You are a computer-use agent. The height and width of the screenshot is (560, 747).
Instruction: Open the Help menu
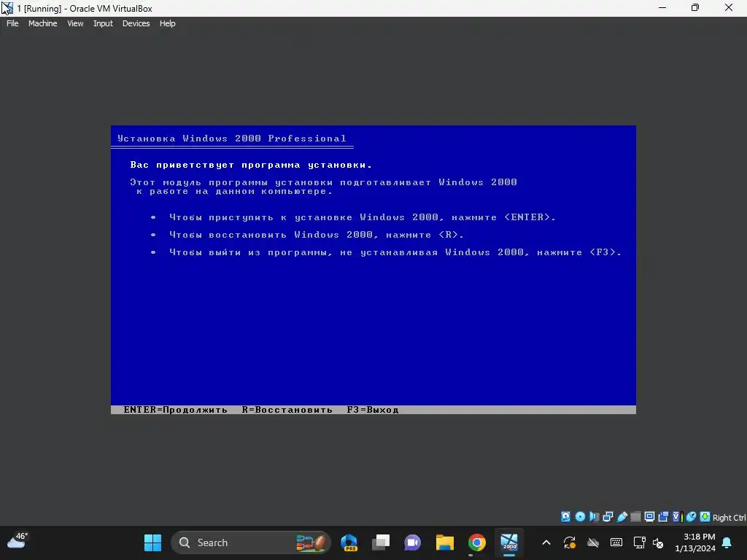point(167,23)
